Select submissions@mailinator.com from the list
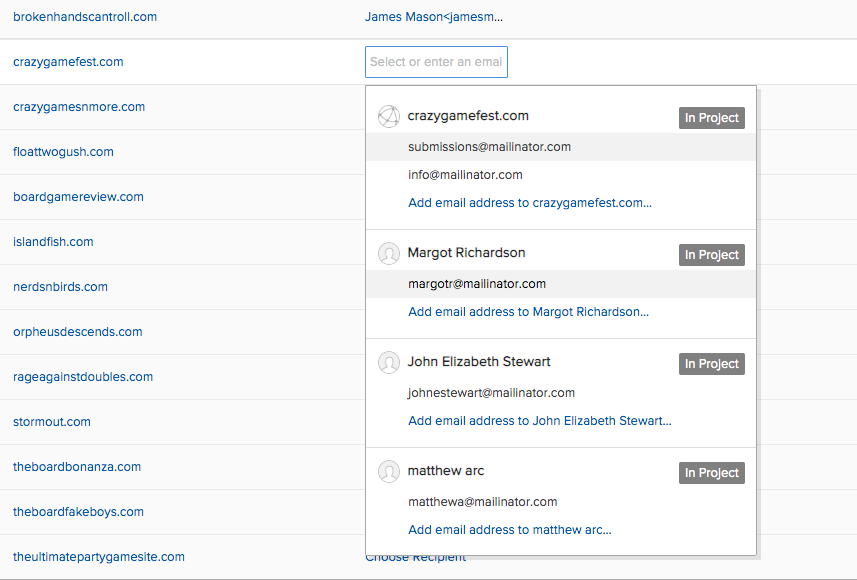 pos(489,147)
